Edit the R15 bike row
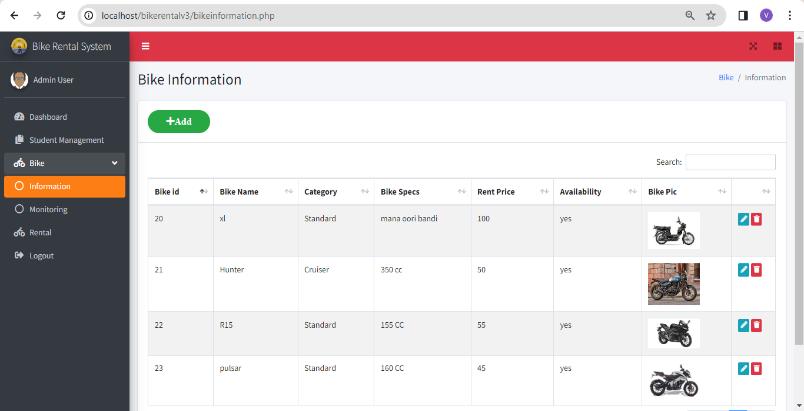The width and height of the screenshot is (804, 411). tap(743, 325)
